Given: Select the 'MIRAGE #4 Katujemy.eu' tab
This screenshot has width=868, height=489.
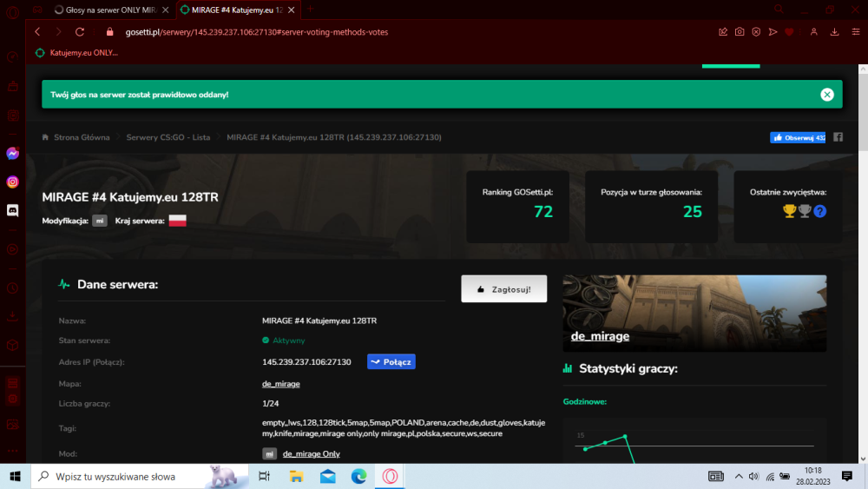Looking at the screenshot, I should pos(237,10).
